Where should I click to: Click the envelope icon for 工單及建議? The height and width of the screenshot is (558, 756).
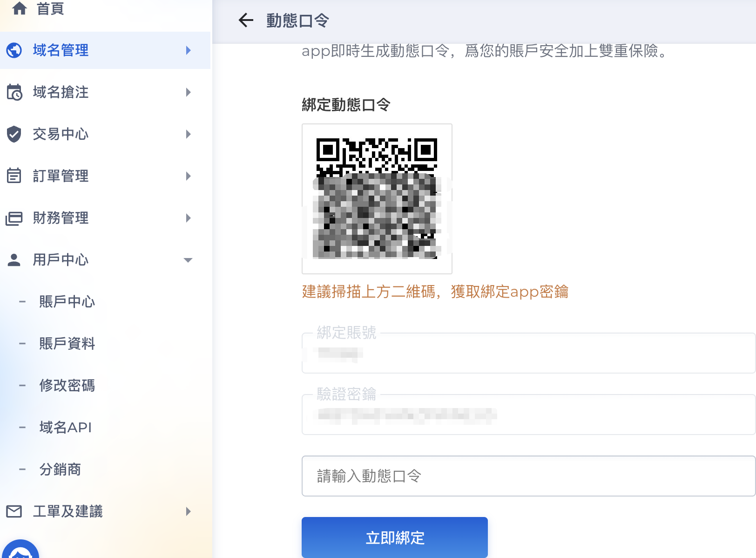click(x=14, y=511)
